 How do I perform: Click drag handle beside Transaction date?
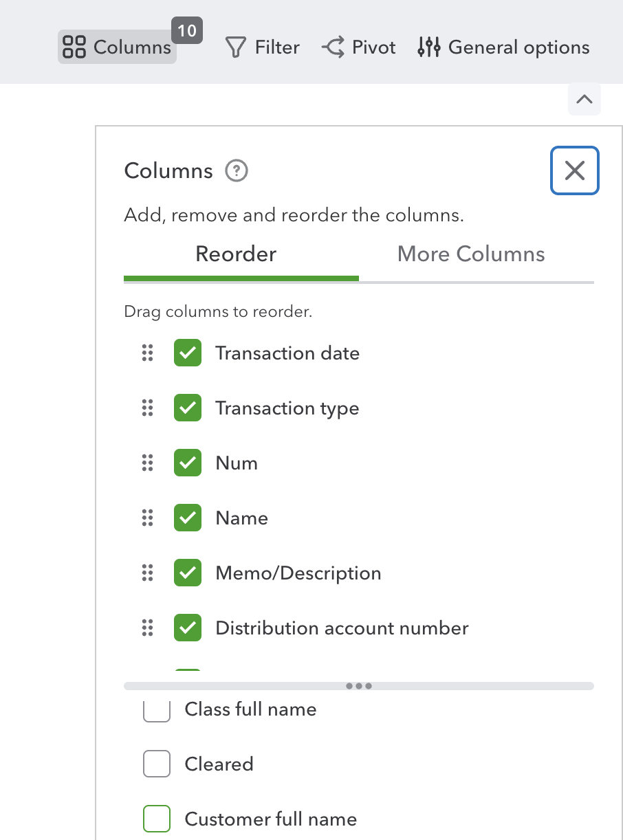[147, 353]
